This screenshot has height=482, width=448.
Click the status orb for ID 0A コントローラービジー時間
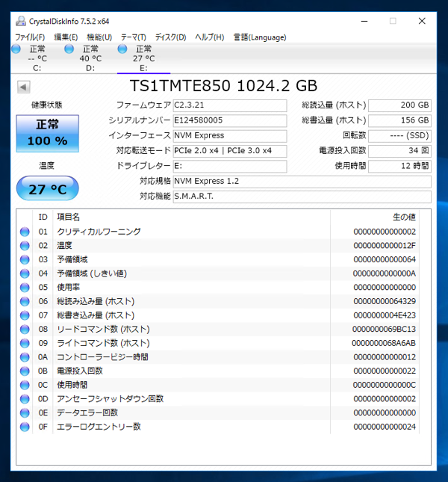[25, 357]
